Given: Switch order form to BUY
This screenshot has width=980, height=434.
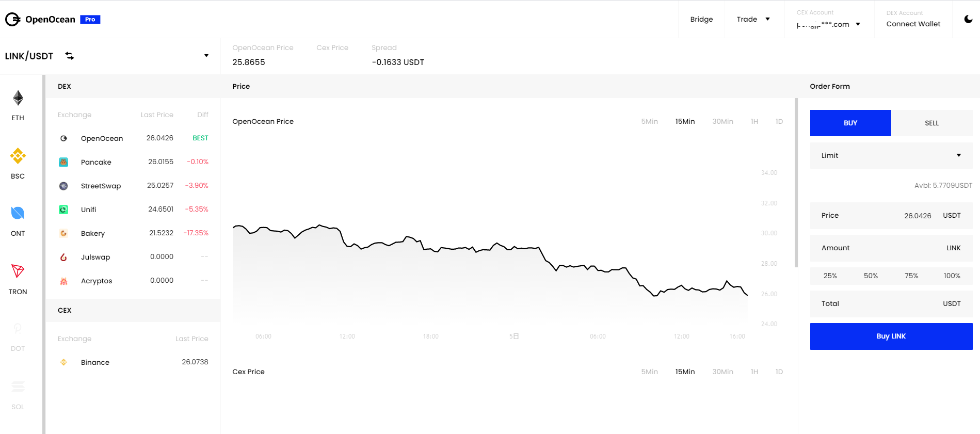Looking at the screenshot, I should coord(850,123).
